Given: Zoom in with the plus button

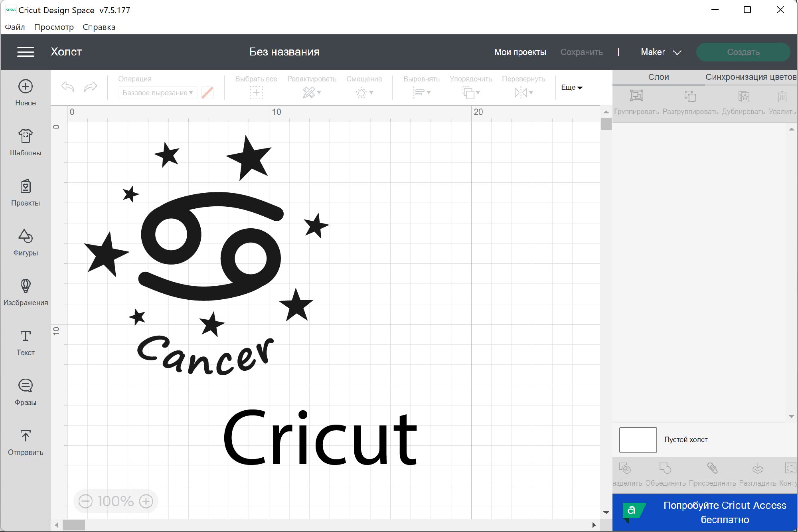Looking at the screenshot, I should 146,501.
